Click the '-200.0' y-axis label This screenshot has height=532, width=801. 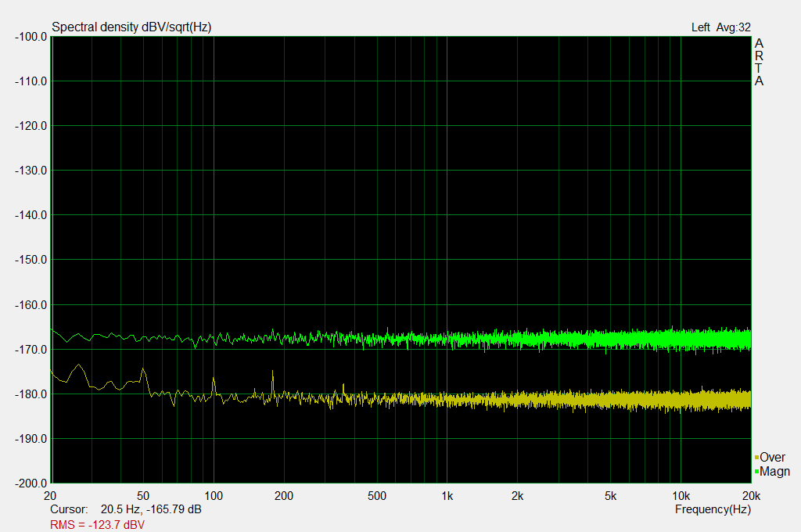coord(31,483)
